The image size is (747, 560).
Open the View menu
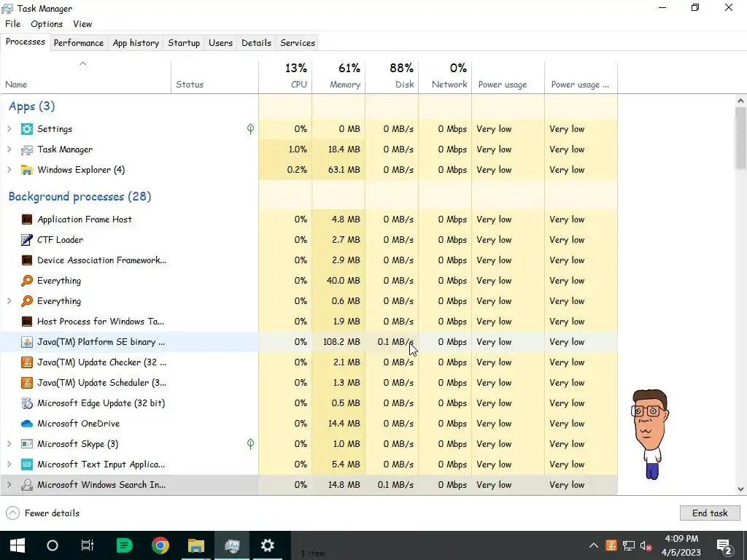coord(82,24)
